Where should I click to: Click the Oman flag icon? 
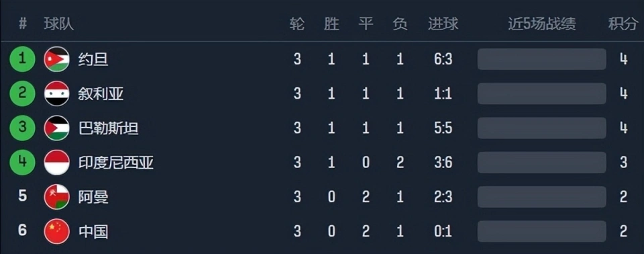pos(56,197)
